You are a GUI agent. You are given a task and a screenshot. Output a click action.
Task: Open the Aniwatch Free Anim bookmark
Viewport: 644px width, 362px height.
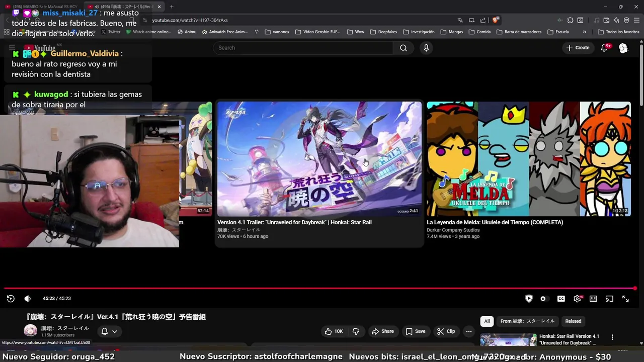[x=224, y=32]
